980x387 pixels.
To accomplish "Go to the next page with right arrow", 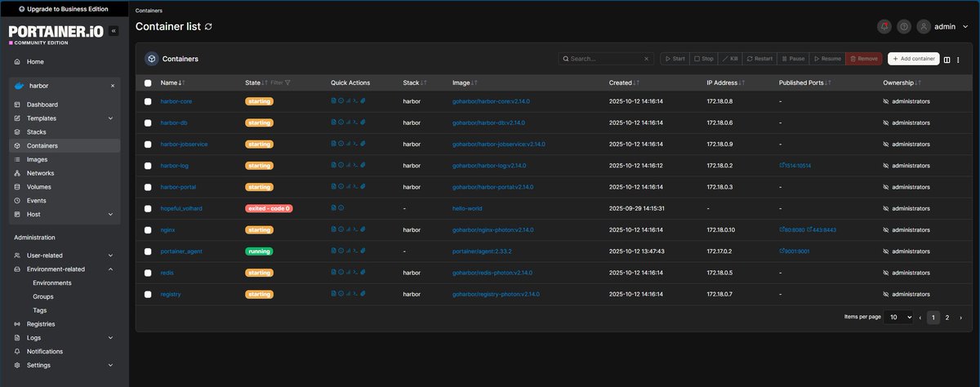I will click(x=960, y=317).
